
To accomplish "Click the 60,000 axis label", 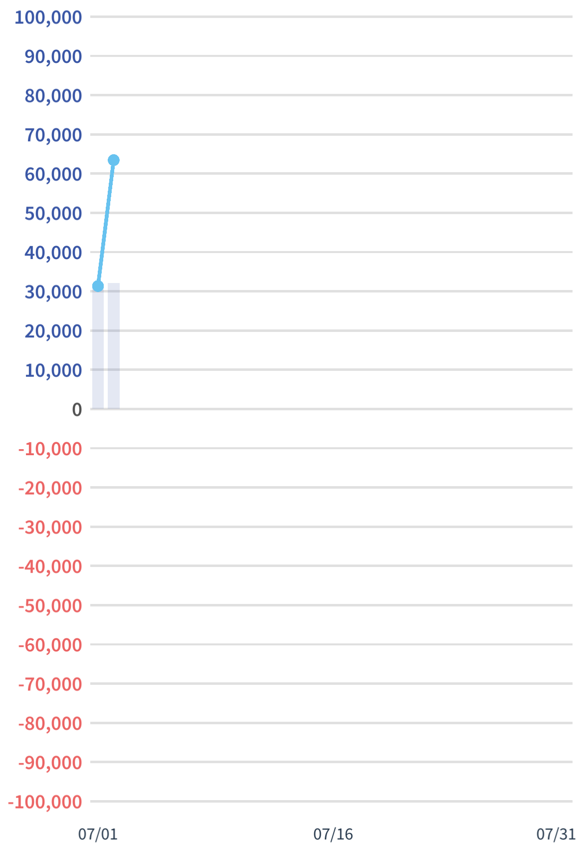I will tap(53, 174).
